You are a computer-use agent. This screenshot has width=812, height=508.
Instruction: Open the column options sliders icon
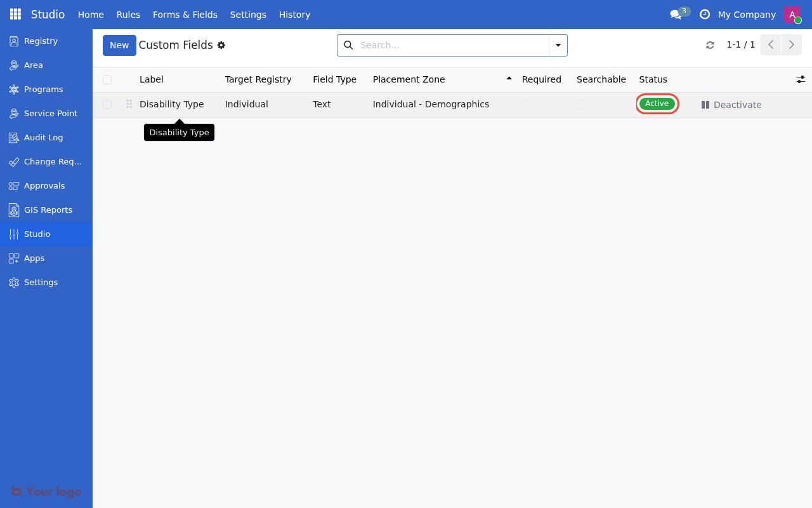click(x=801, y=79)
